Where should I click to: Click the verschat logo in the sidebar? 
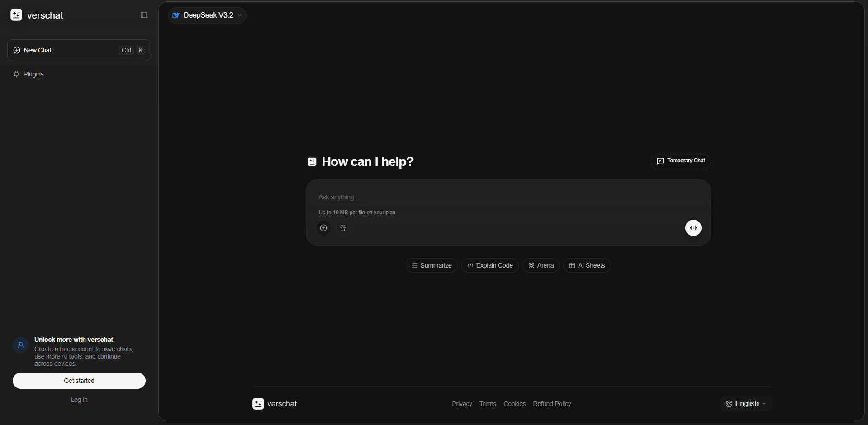(37, 15)
